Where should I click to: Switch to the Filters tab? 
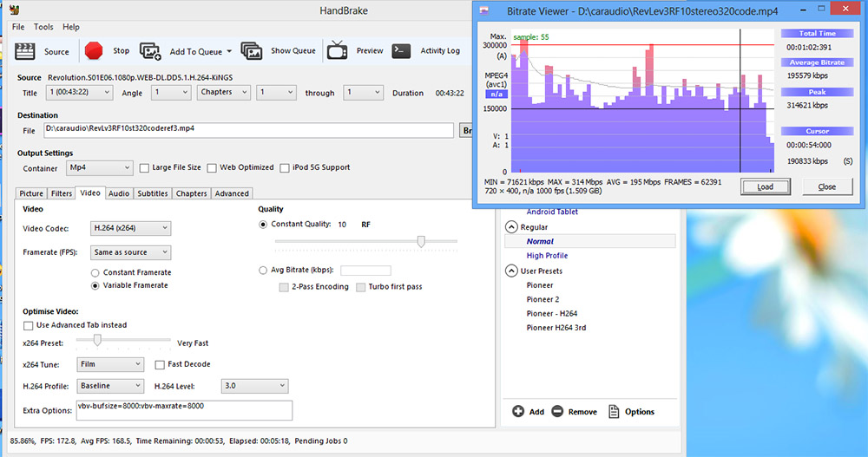(62, 193)
